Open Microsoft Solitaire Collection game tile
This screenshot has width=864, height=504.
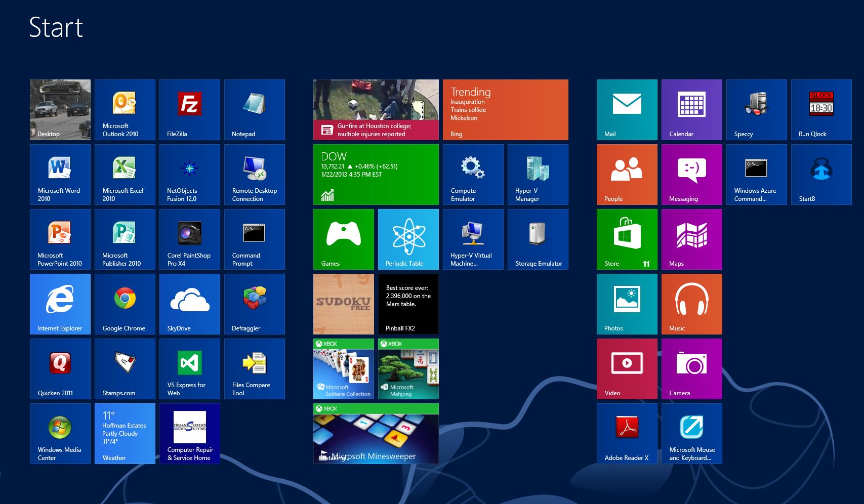[343, 368]
